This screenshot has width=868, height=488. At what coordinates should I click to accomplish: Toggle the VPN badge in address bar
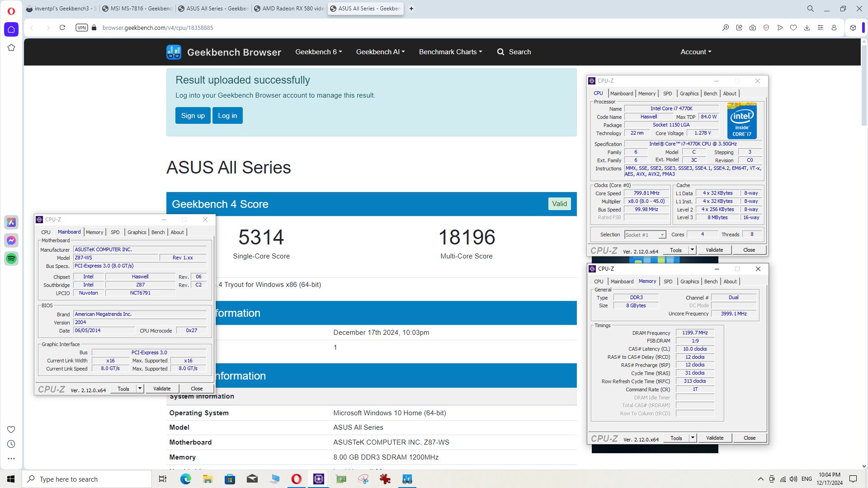(x=82, y=28)
